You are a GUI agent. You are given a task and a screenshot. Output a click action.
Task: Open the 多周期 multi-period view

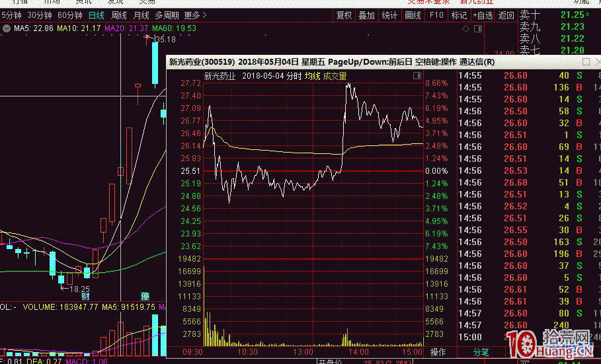[167, 16]
